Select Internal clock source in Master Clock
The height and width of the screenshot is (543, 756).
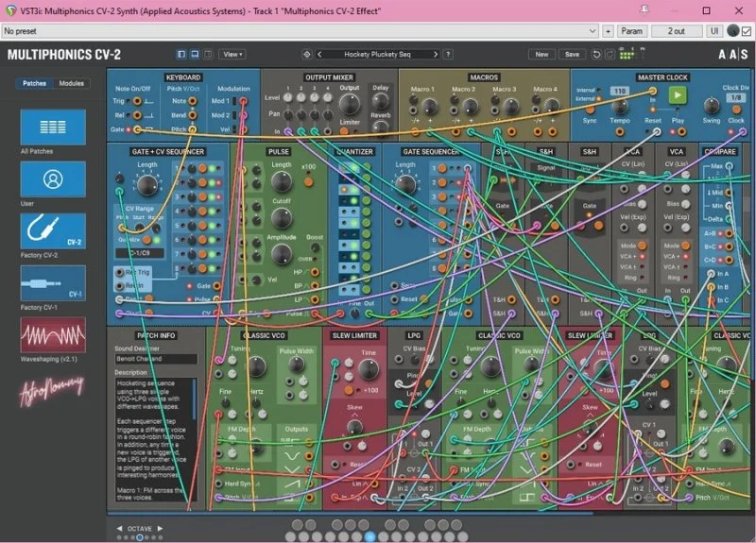point(599,90)
